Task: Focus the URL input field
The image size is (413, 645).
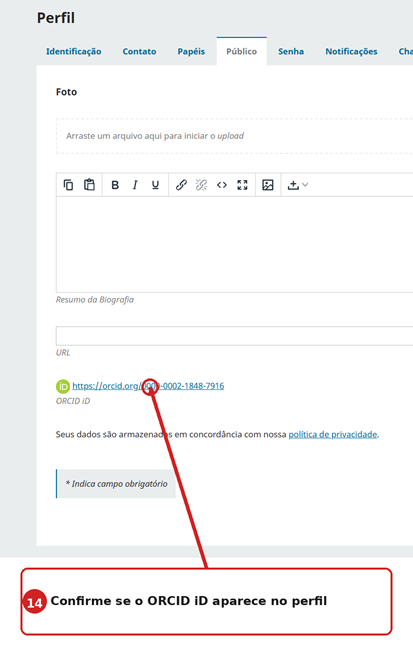Action: click(234, 336)
